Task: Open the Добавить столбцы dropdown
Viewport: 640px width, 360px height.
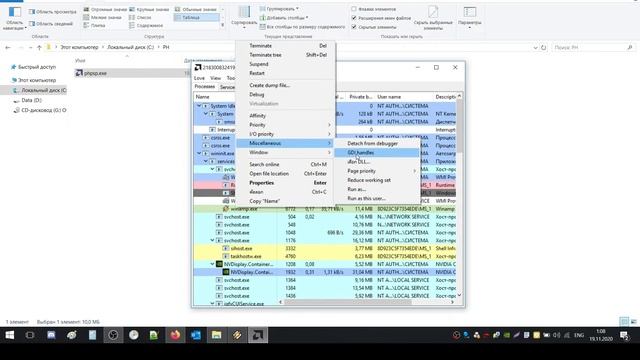Action: 284,18
